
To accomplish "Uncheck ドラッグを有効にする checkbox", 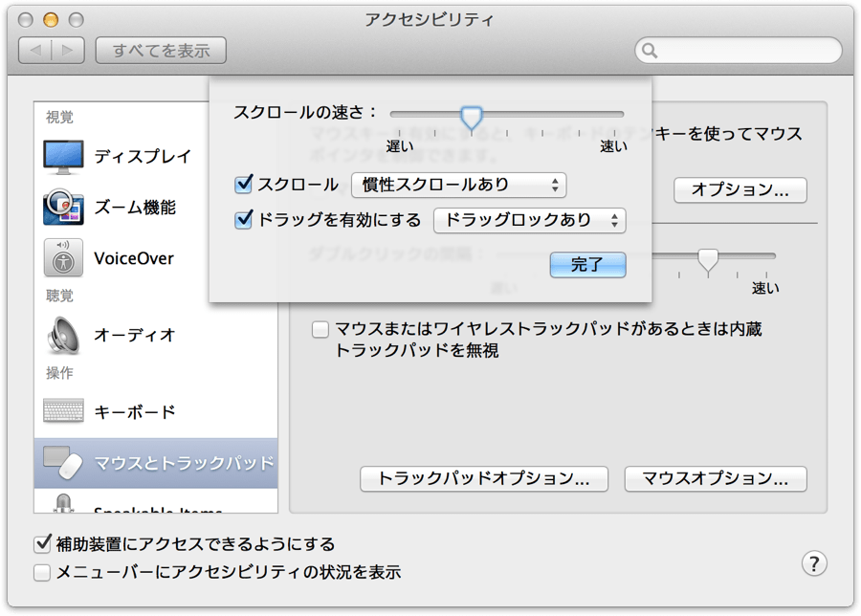I will pos(243,220).
